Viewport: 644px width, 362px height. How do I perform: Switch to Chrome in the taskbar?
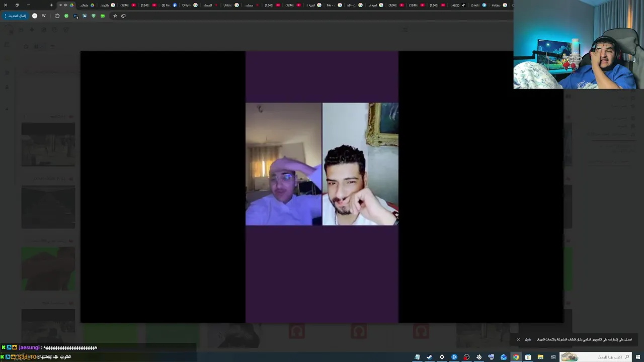[516, 357]
